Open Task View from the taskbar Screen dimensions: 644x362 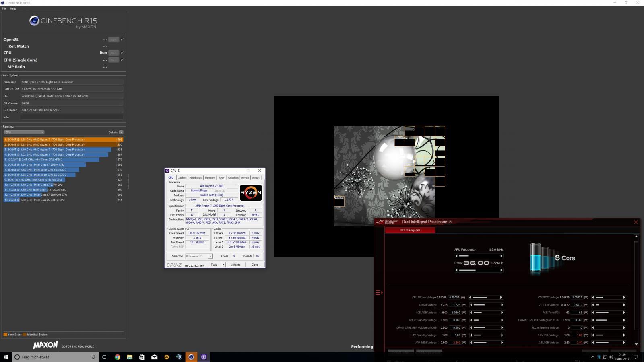105,357
